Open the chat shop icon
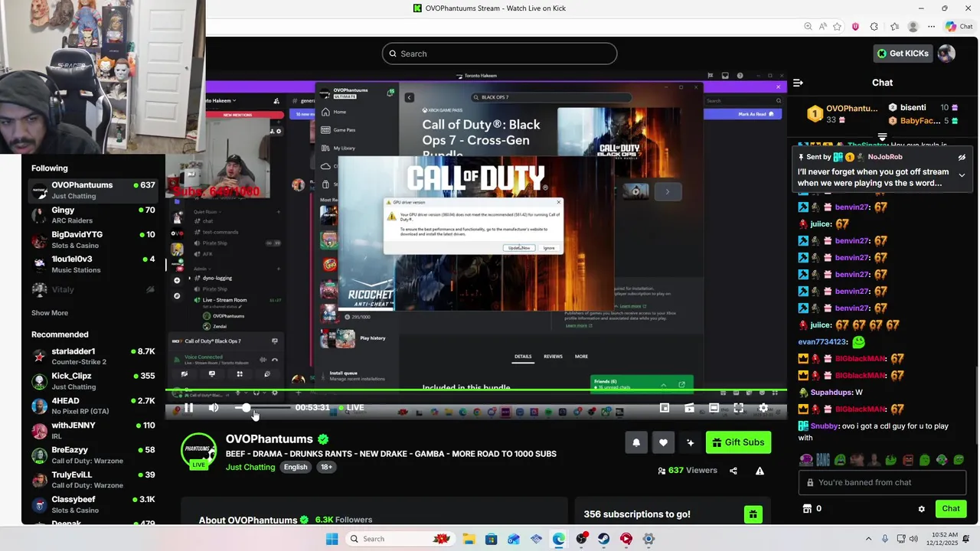The height and width of the screenshot is (551, 980). (x=806, y=509)
